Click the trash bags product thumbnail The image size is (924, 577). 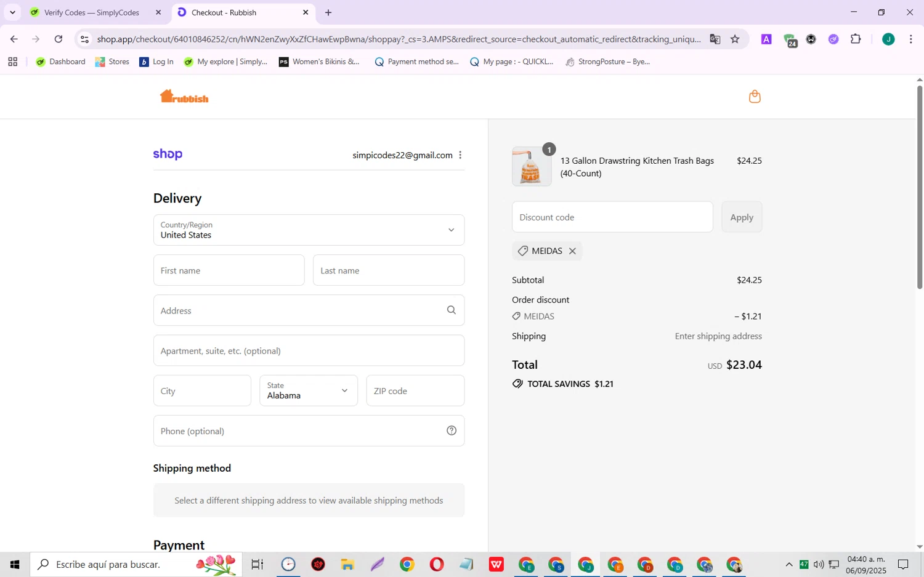(x=532, y=167)
